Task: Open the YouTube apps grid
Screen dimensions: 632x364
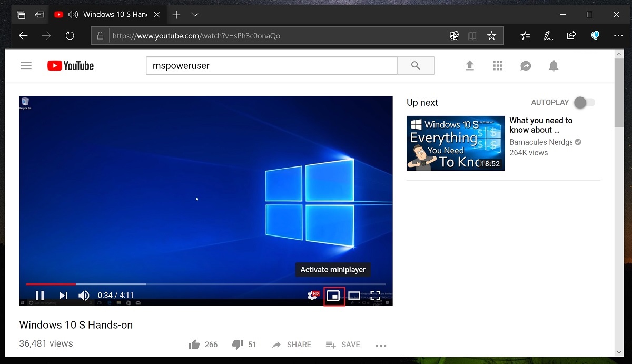Action: [x=498, y=66]
